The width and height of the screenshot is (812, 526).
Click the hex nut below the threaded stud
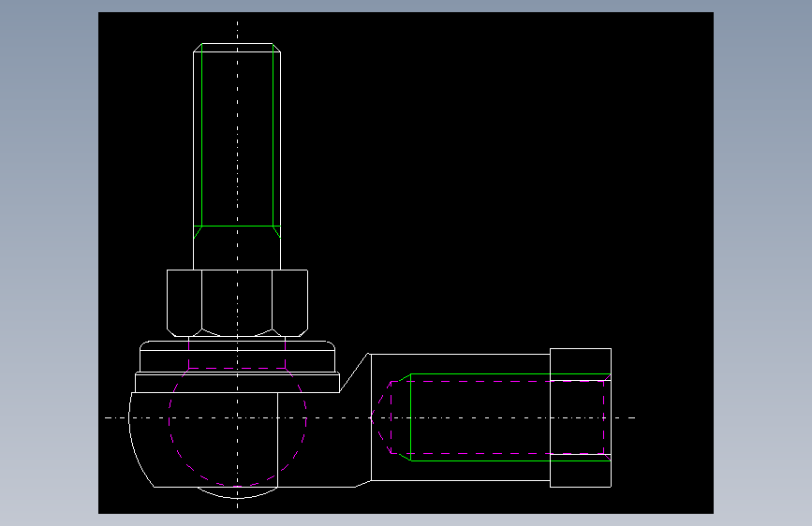(237, 303)
